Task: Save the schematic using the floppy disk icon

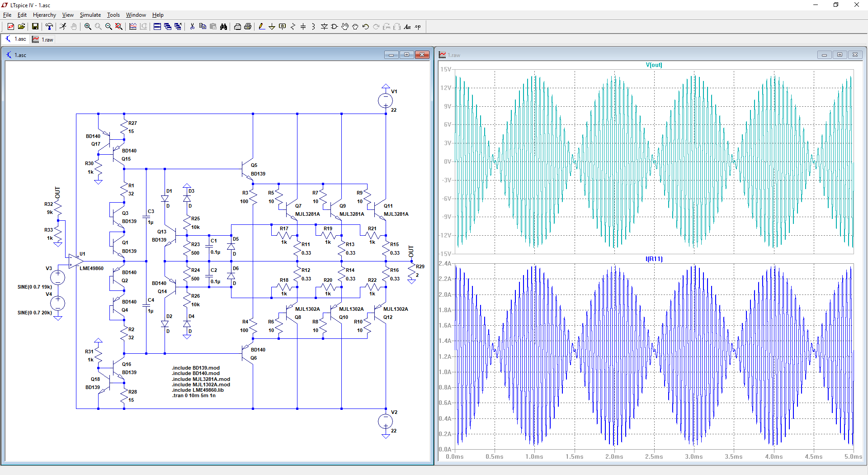Action: [35, 27]
